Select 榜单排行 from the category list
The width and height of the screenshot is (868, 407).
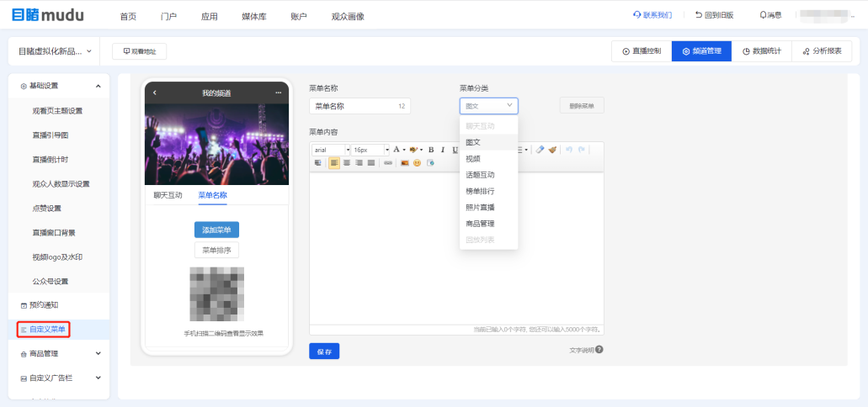pos(489,192)
